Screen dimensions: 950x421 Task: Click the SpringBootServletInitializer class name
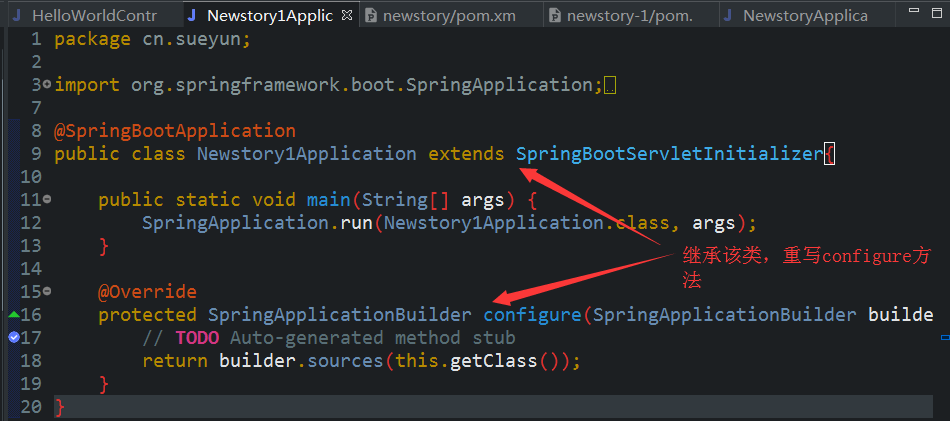670,154
